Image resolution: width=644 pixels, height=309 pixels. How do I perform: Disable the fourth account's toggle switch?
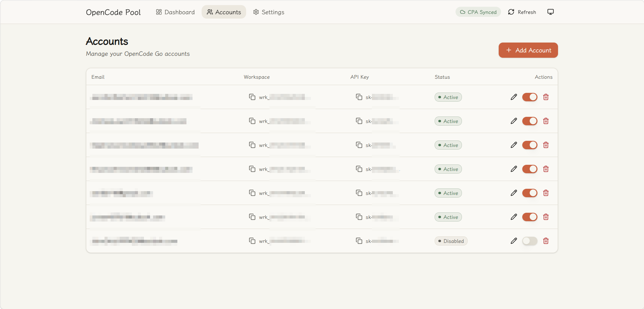(530, 169)
